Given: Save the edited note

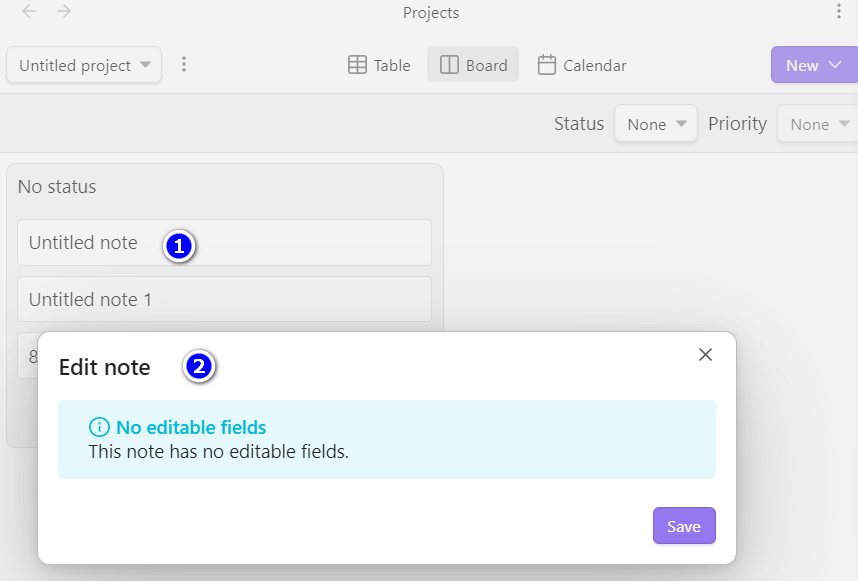Looking at the screenshot, I should [684, 525].
